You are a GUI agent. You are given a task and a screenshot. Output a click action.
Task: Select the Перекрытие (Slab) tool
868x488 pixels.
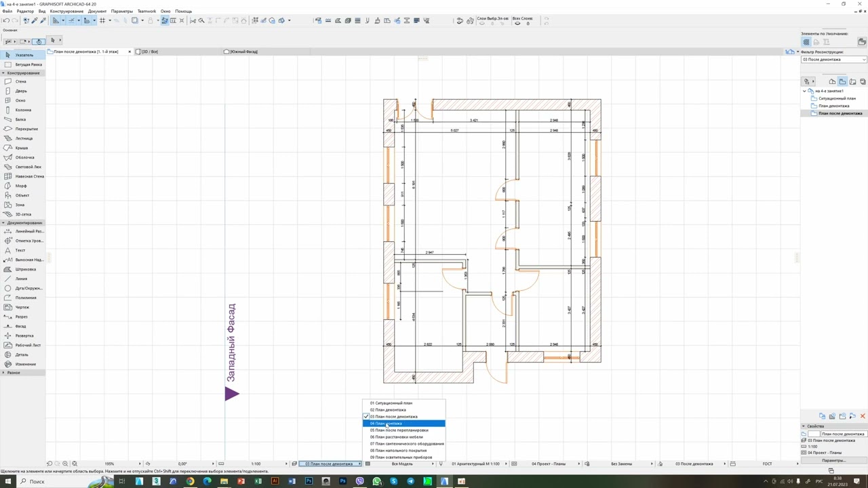(26, 129)
